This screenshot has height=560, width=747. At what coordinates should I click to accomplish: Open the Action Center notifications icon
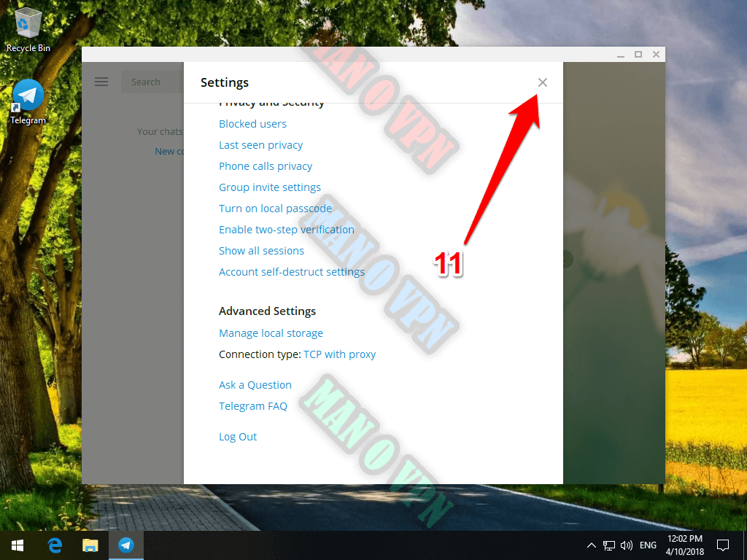click(723, 545)
